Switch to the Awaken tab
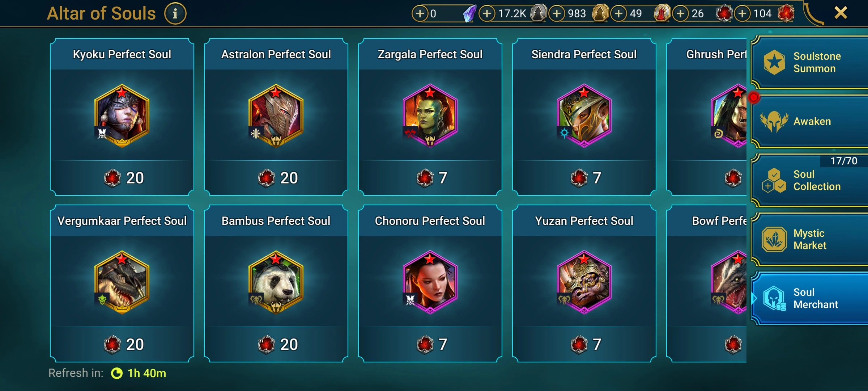Screen dimensions: 868x391 (809, 121)
